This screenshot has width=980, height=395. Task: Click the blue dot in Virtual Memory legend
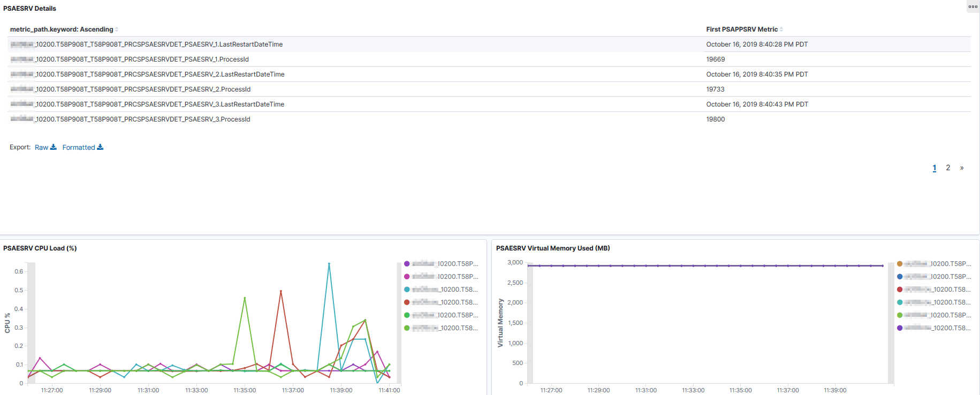click(900, 277)
